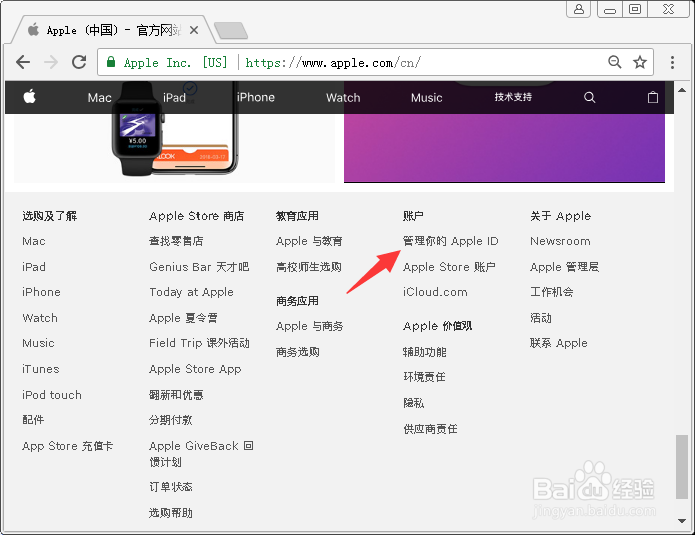Open 工作机会 link
Image resolution: width=695 pixels, height=535 pixels.
tap(551, 292)
